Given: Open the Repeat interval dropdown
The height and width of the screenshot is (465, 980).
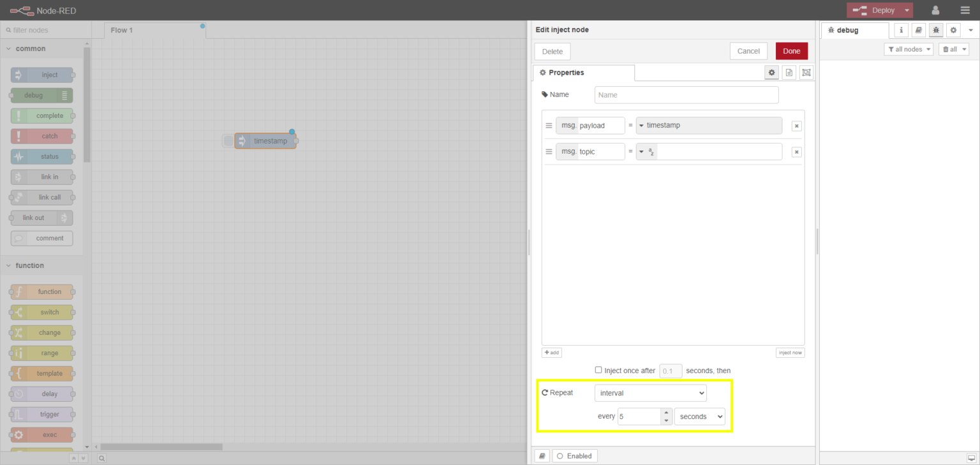Looking at the screenshot, I should (x=650, y=393).
